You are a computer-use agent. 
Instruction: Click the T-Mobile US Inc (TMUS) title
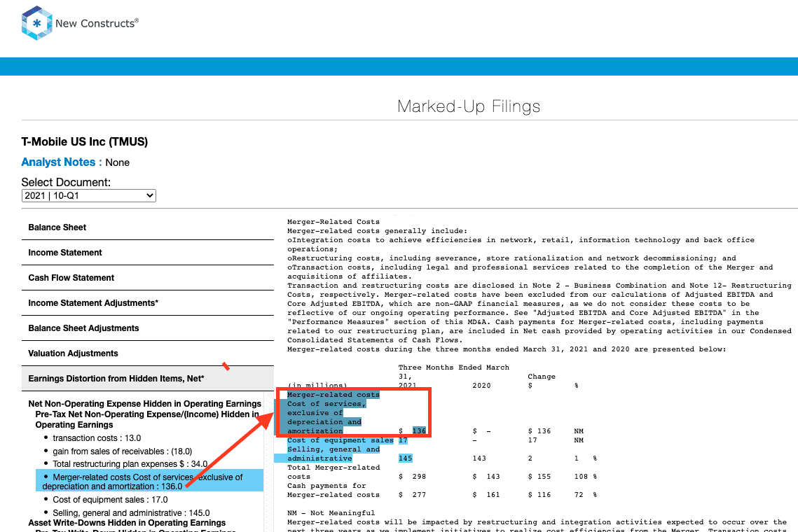click(85, 142)
